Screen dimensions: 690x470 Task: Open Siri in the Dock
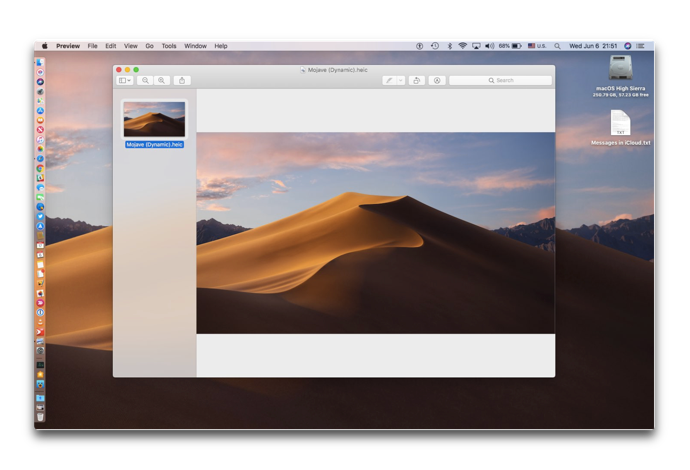pos(40,81)
